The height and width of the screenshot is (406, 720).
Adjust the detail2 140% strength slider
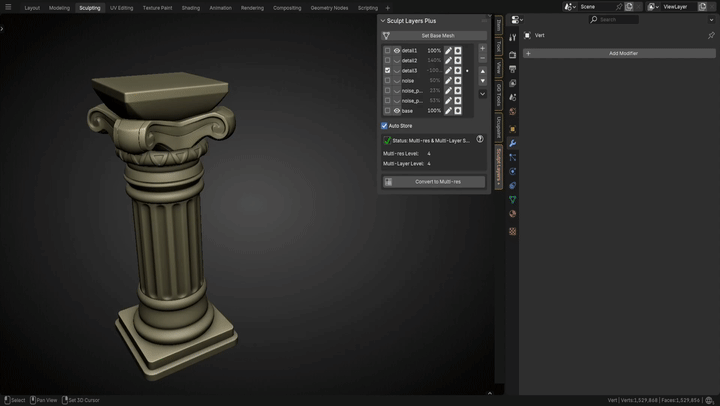434,61
